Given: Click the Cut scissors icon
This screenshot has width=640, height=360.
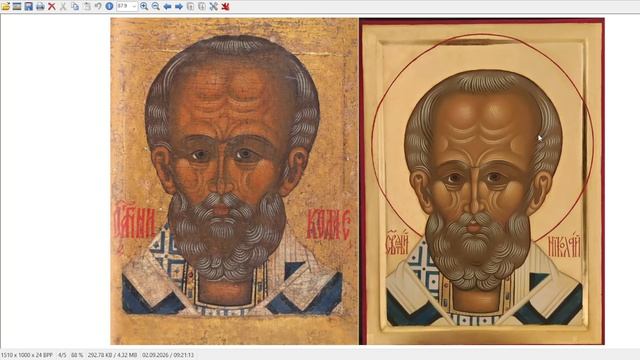Looking at the screenshot, I should coord(63,6).
